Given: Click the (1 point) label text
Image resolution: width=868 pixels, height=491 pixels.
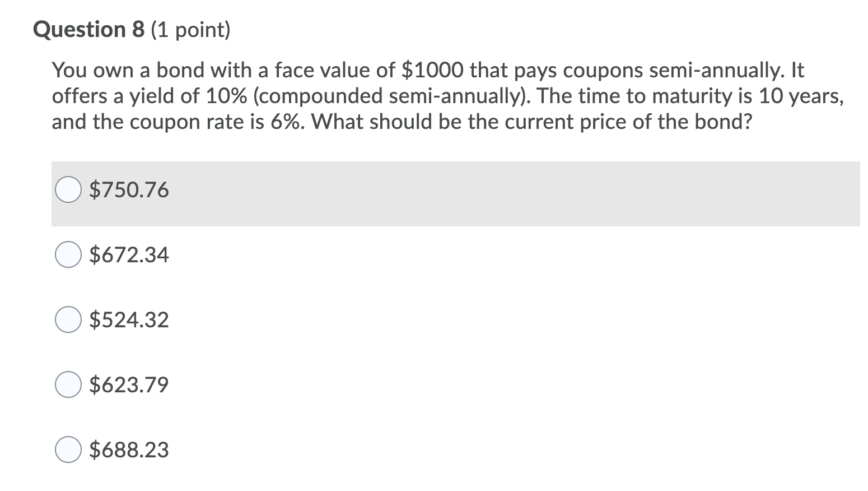Looking at the screenshot, I should pos(189,30).
